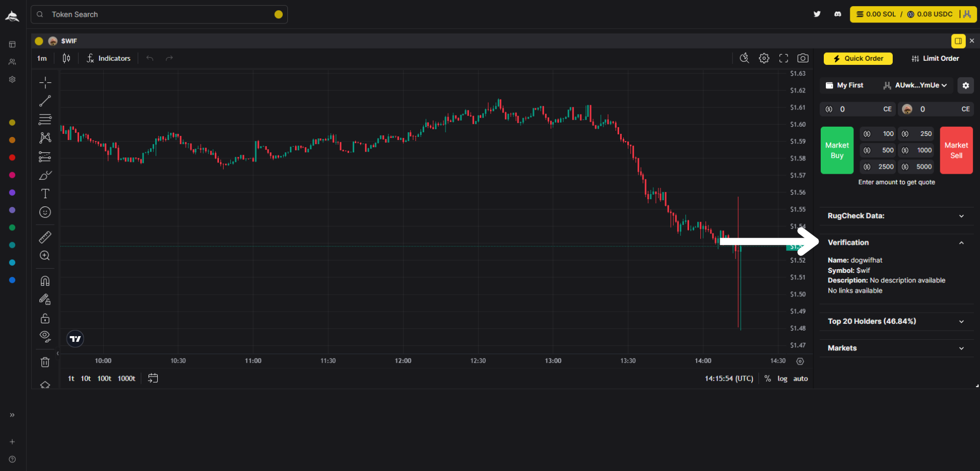Image resolution: width=980 pixels, height=471 pixels.
Task: Open the AUwk...YmUe wallet dropdown
Action: pyautogui.click(x=916, y=85)
